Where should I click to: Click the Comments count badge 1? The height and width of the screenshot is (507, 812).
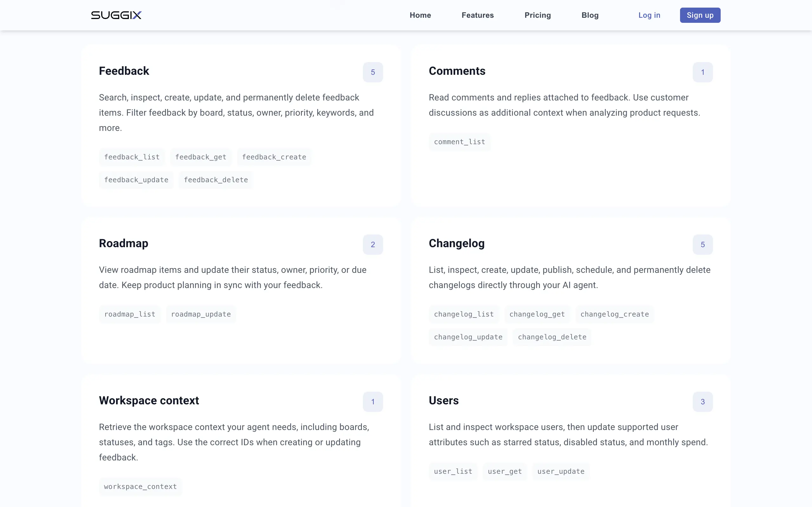(703, 72)
